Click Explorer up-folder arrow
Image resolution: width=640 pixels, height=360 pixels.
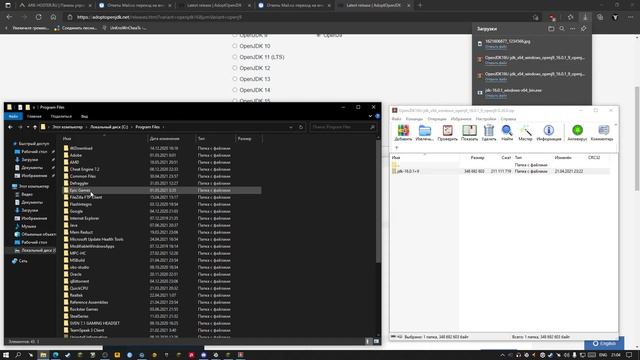tap(35, 127)
